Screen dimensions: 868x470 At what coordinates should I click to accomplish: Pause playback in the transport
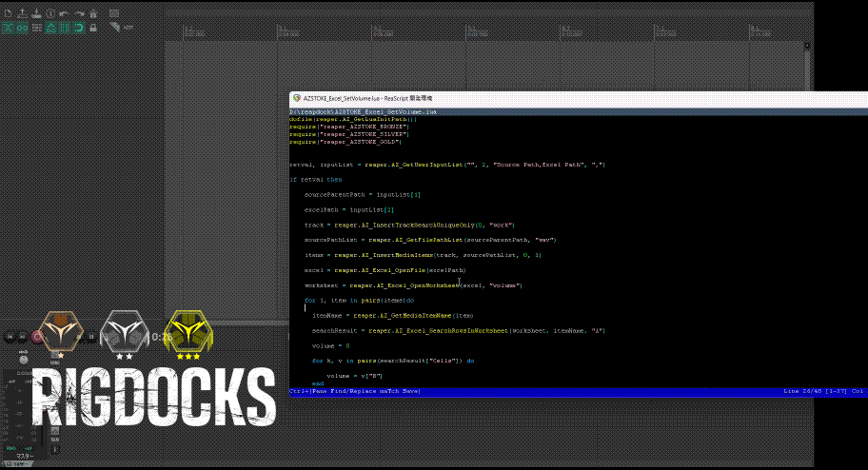(92, 336)
